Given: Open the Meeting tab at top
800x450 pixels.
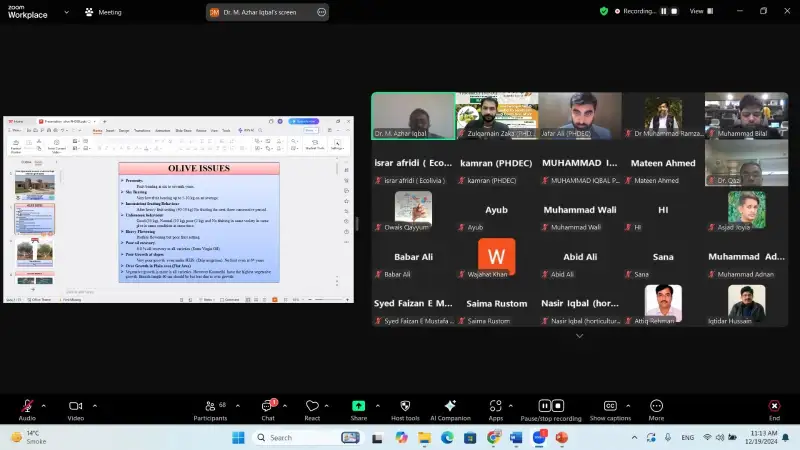Looking at the screenshot, I should 103,12.
